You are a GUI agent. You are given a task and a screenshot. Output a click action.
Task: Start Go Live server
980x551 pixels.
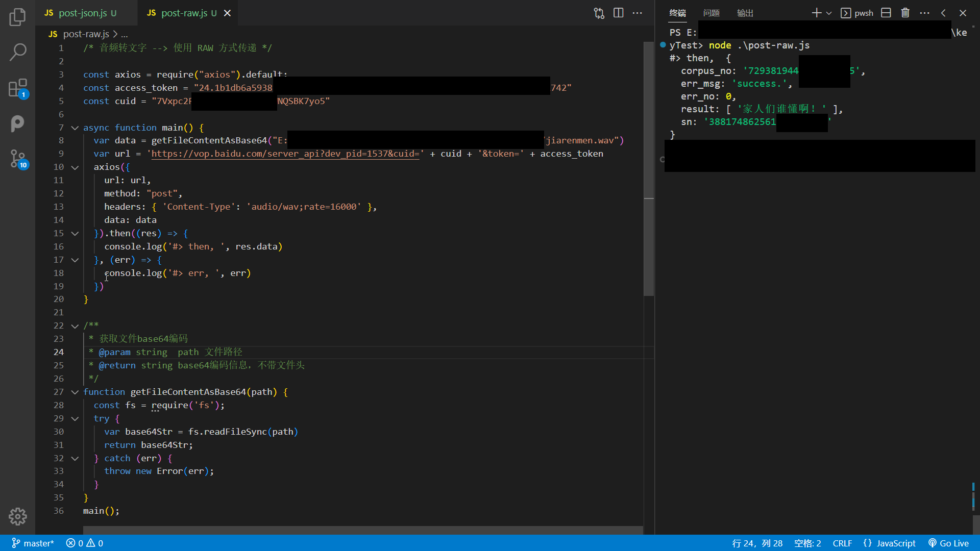pyautogui.click(x=948, y=543)
